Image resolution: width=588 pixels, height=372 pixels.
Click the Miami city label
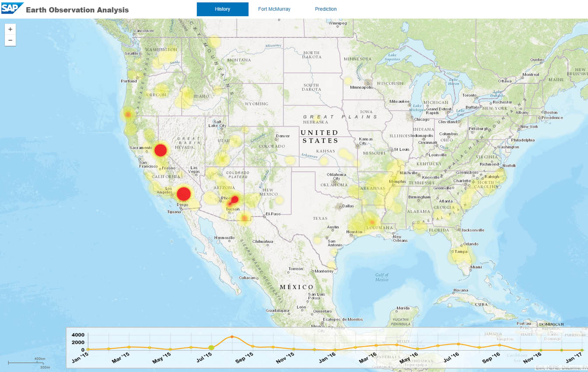(476, 267)
